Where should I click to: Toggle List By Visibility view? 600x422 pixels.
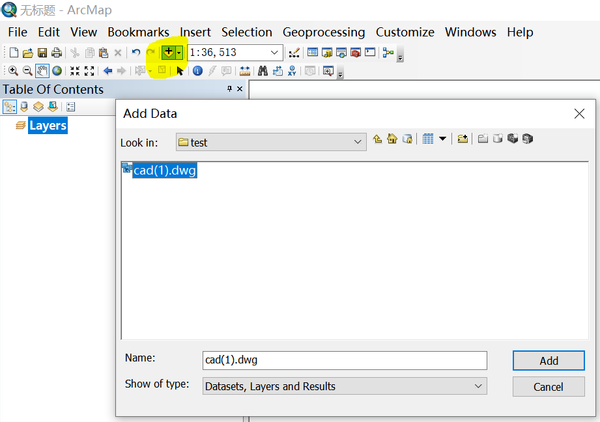click(38, 107)
